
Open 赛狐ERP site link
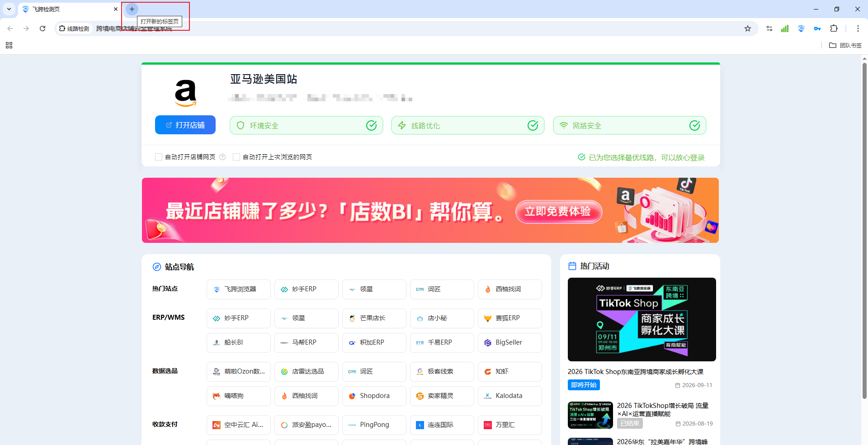[x=510, y=318]
